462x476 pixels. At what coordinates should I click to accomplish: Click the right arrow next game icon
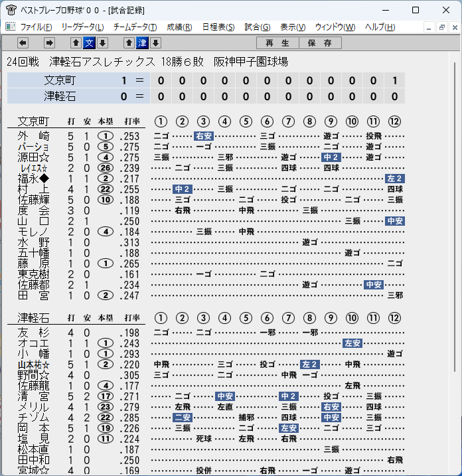[x=49, y=42]
